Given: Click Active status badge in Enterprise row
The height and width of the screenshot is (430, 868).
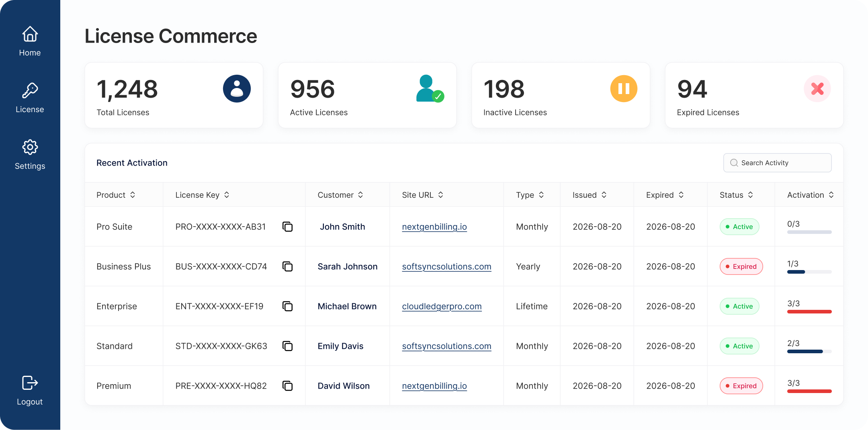Looking at the screenshot, I should click(739, 306).
